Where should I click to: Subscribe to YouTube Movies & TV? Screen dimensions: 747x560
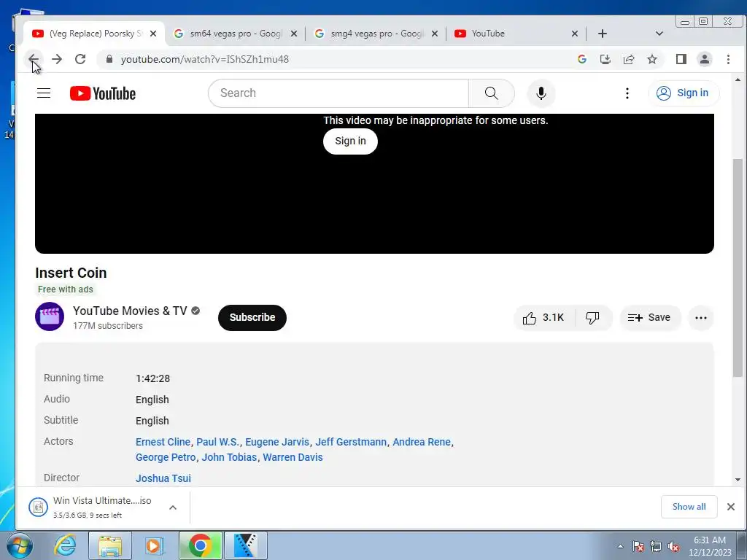(252, 318)
